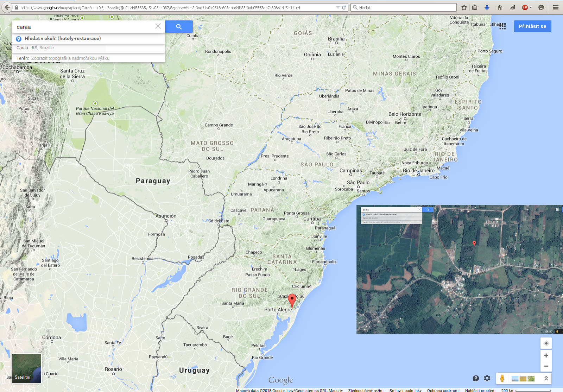Open the chat smiley icon in toolbar
Viewport: 563px width, 392px height.
point(541,7)
